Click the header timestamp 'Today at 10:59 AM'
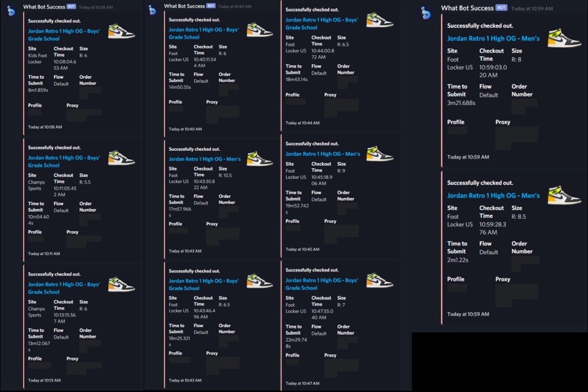Screen dimensions: 588x392 pyautogui.click(x=532, y=9)
